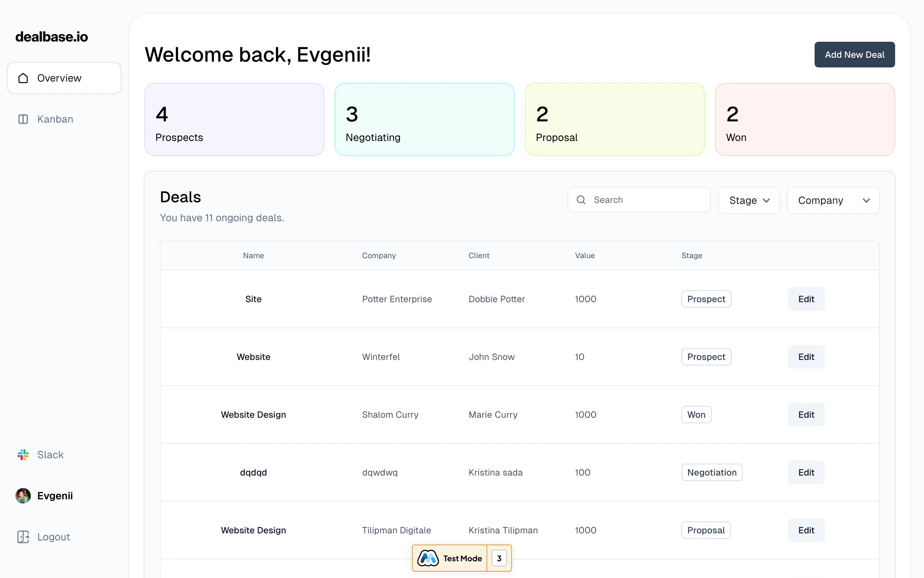Viewport: 924px width, 578px height.
Task: Click the Client column header
Action: (479, 255)
